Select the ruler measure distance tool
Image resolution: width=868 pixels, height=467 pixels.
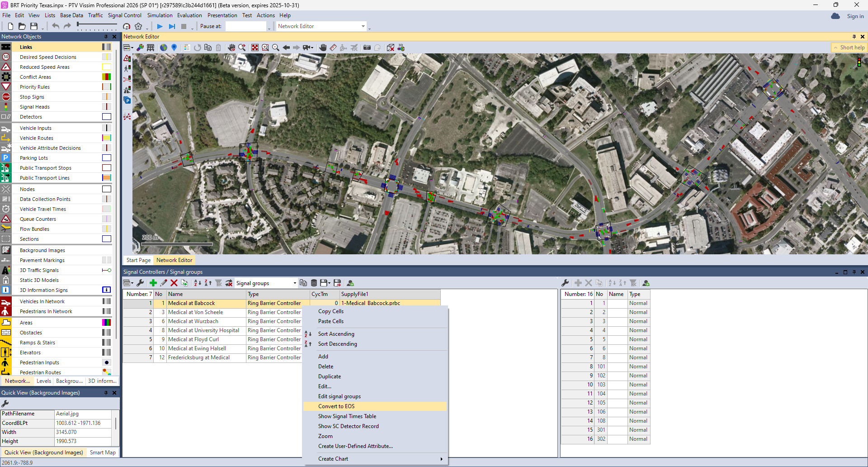[333, 48]
